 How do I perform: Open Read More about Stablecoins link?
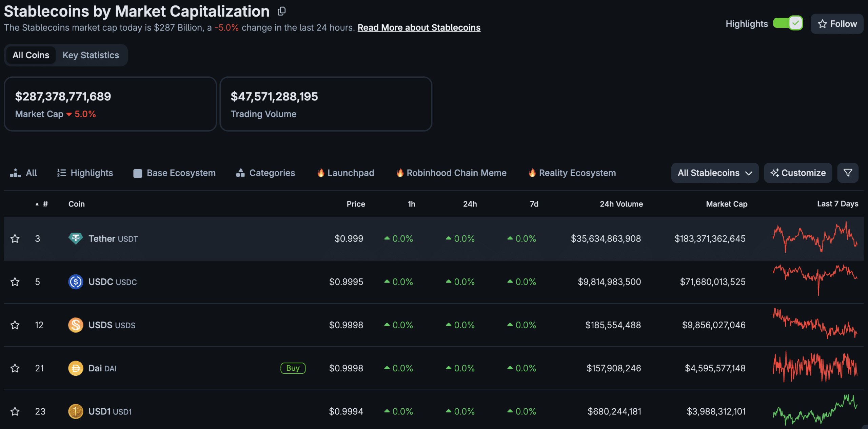click(419, 27)
